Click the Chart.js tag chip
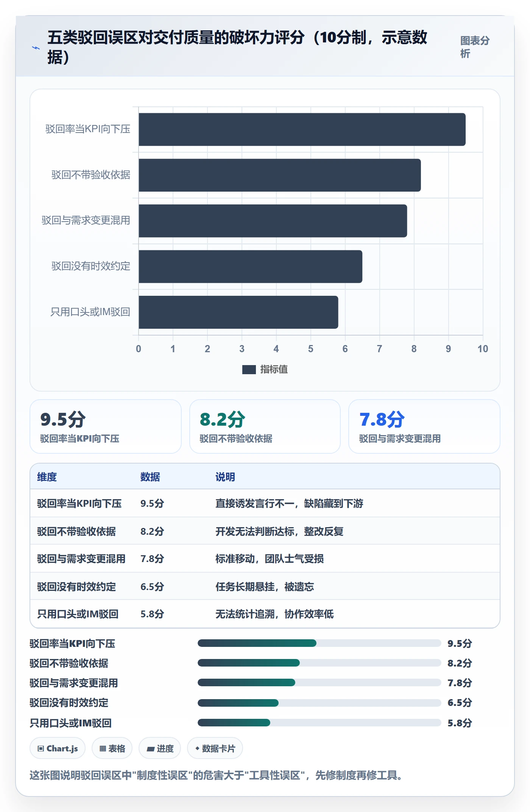 click(58, 748)
